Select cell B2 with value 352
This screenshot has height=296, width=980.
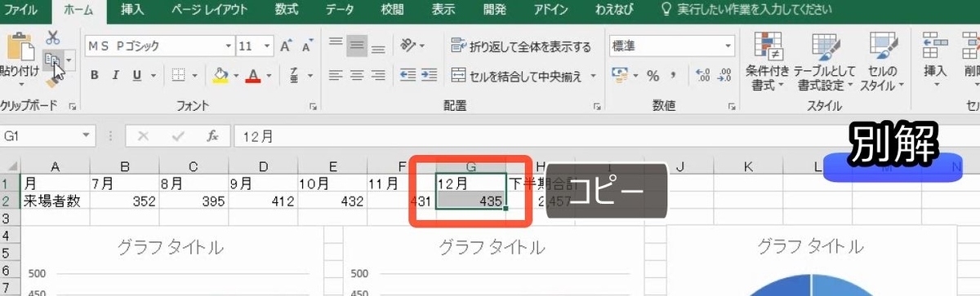(124, 201)
